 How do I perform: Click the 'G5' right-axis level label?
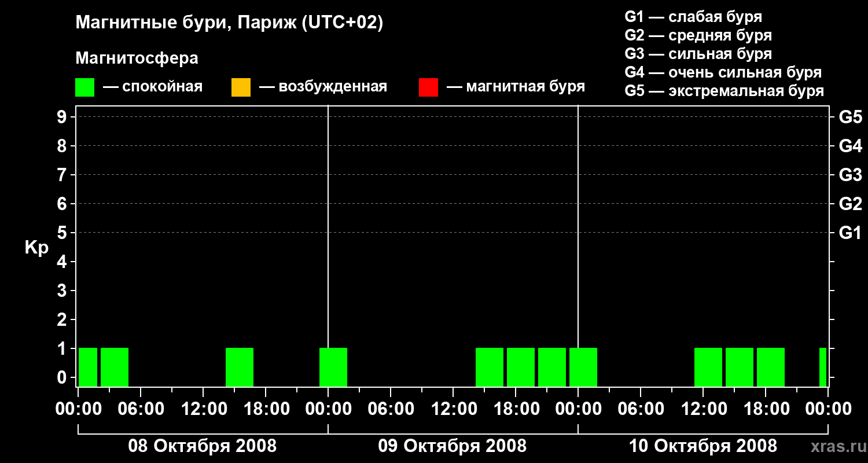[x=850, y=117]
